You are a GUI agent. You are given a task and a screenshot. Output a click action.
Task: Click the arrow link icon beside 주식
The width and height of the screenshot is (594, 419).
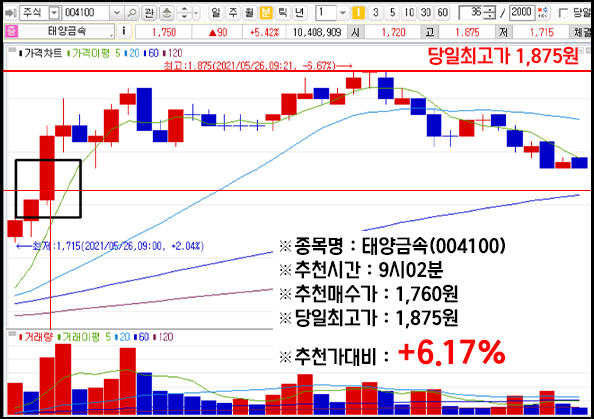(x=10, y=13)
